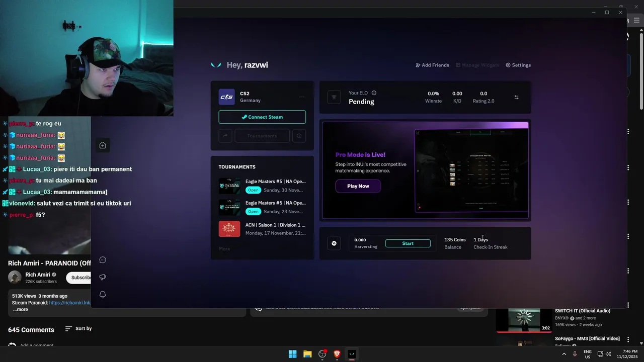Click the info icon next to Your ELO
This screenshot has height=362, width=644.
[x=374, y=93]
